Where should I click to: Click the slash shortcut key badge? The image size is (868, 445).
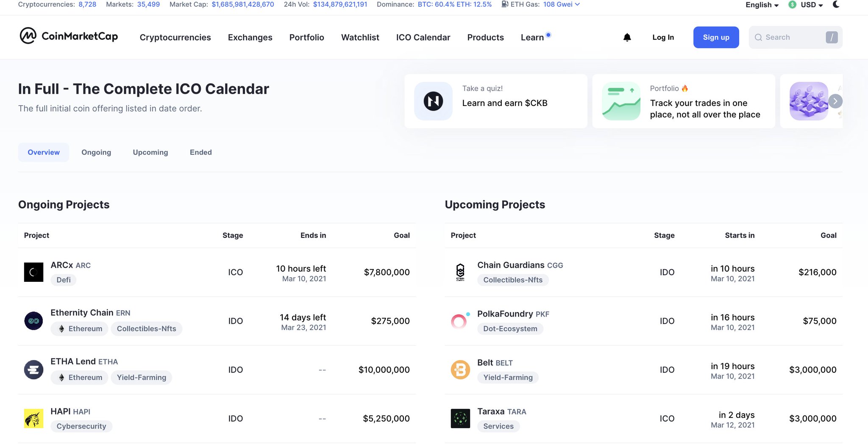(832, 37)
